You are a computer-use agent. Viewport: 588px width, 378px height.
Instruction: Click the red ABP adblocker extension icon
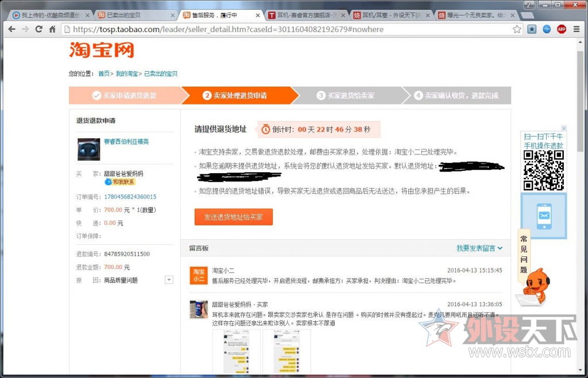coord(561,29)
